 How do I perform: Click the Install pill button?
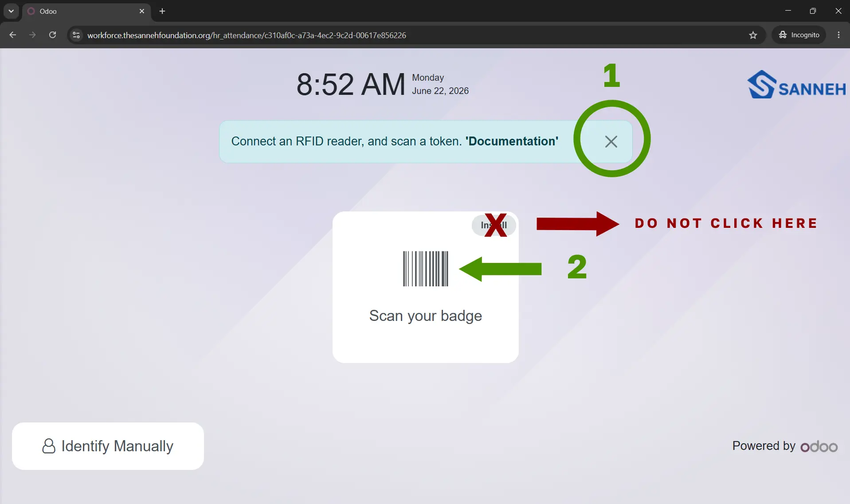494,225
